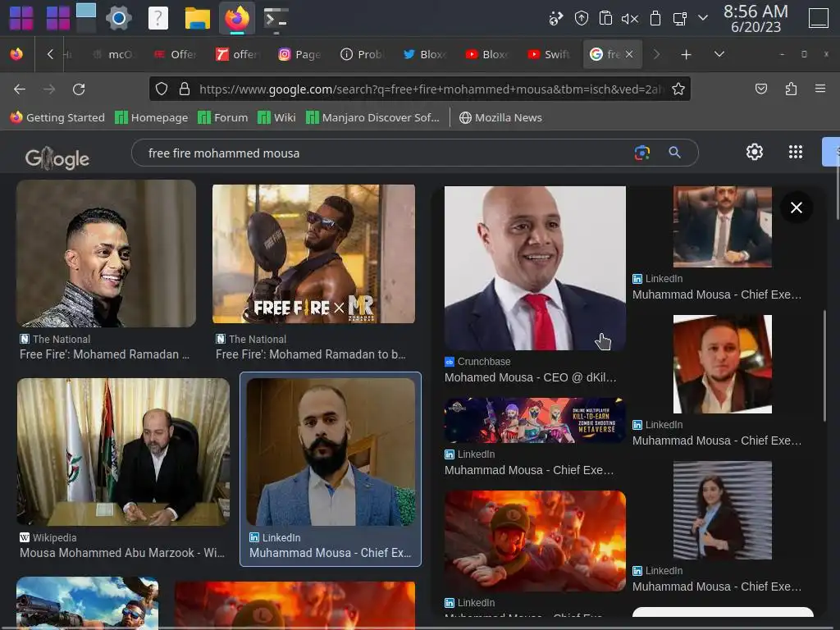Screen dimensions: 840x630
Task: Open the help question mark launcher
Action: (x=158, y=18)
